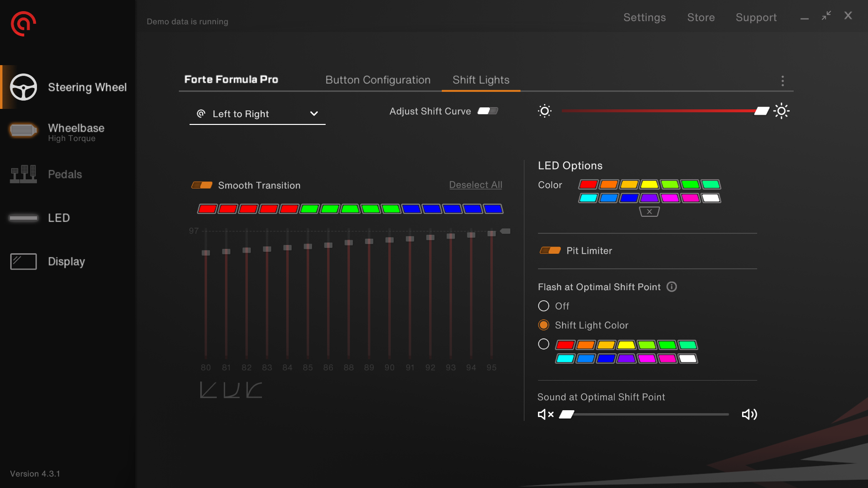Open the Pedals section icon
This screenshot has width=868, height=488.
pyautogui.click(x=23, y=174)
